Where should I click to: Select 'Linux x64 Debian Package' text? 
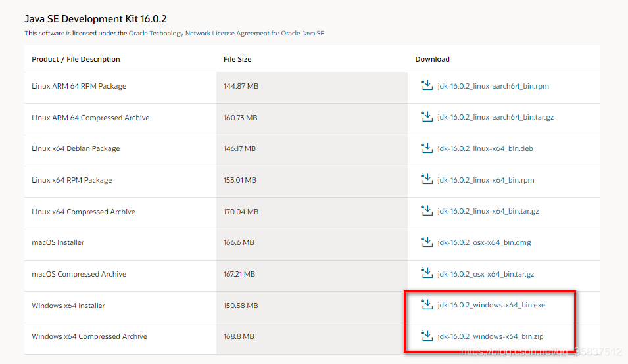[x=76, y=148]
